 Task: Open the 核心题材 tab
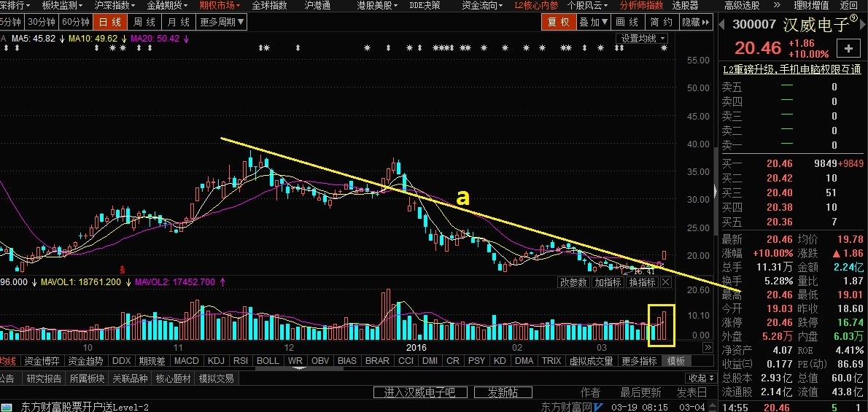[174, 378]
